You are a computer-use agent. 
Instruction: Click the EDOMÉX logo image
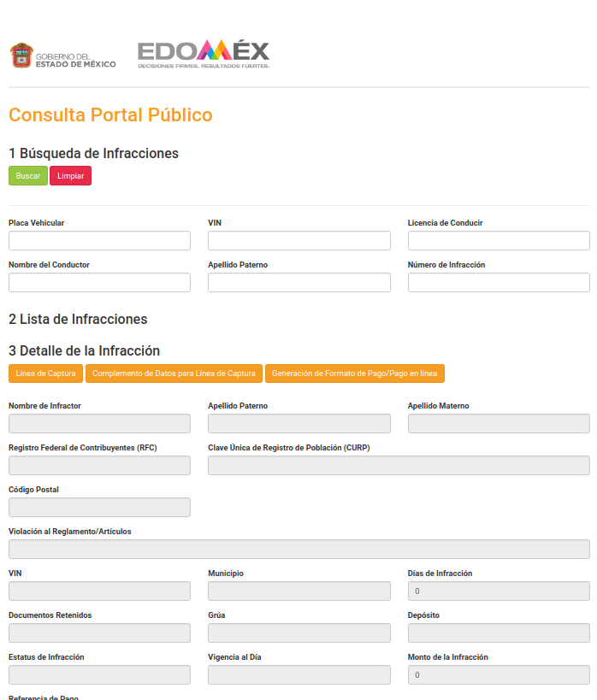coord(204,54)
